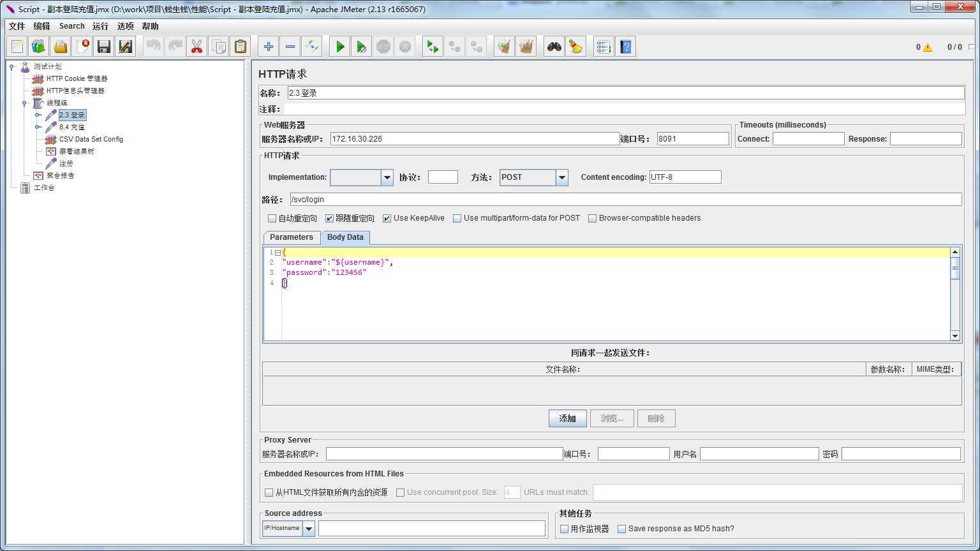Open the 运行 menu
980x551 pixels.
click(x=100, y=26)
